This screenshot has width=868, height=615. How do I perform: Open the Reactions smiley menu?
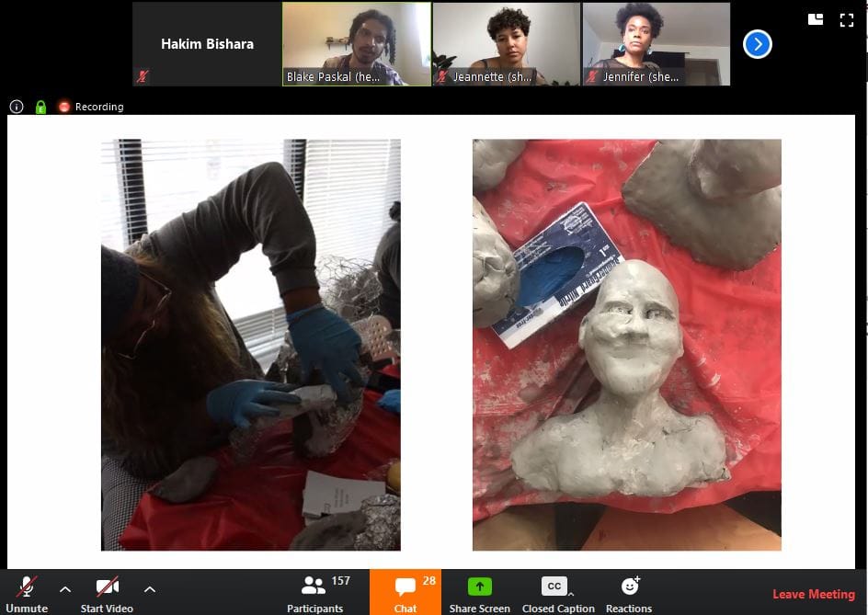[x=630, y=587]
